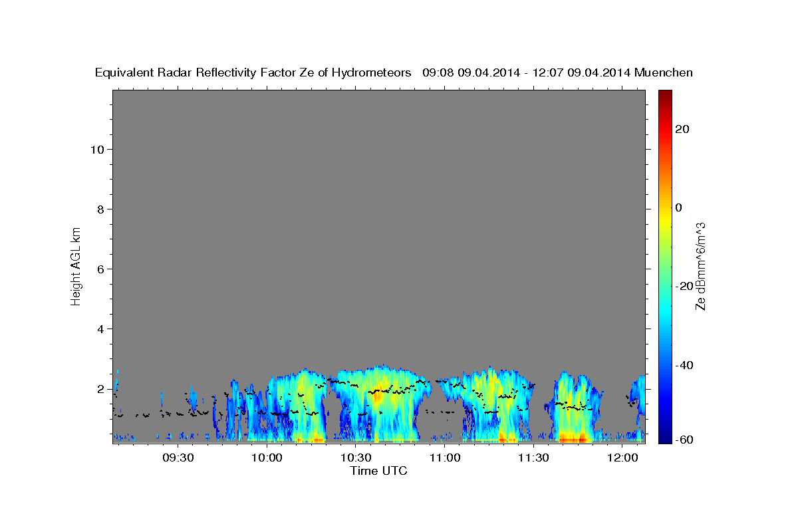Screen dimensions: 798x532
Task: Click the red ground echo near 11:40
Action: click(x=572, y=438)
